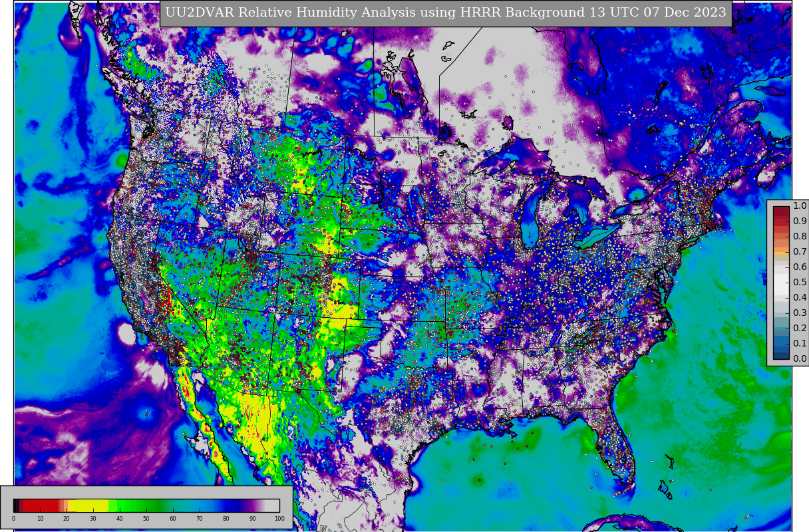Screen dimensions: 809x532
Task: Pick the light gray segment near 100
Action: coord(273,505)
